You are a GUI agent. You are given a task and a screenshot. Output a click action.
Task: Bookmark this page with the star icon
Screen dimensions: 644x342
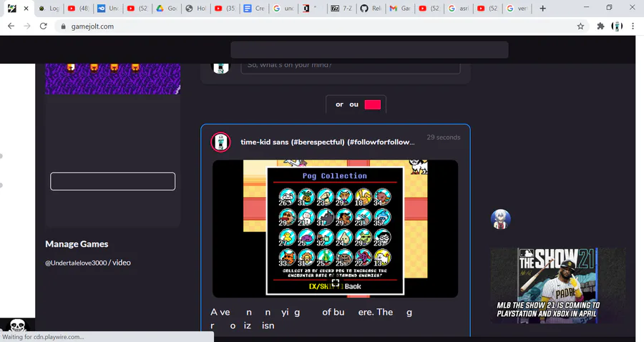580,26
